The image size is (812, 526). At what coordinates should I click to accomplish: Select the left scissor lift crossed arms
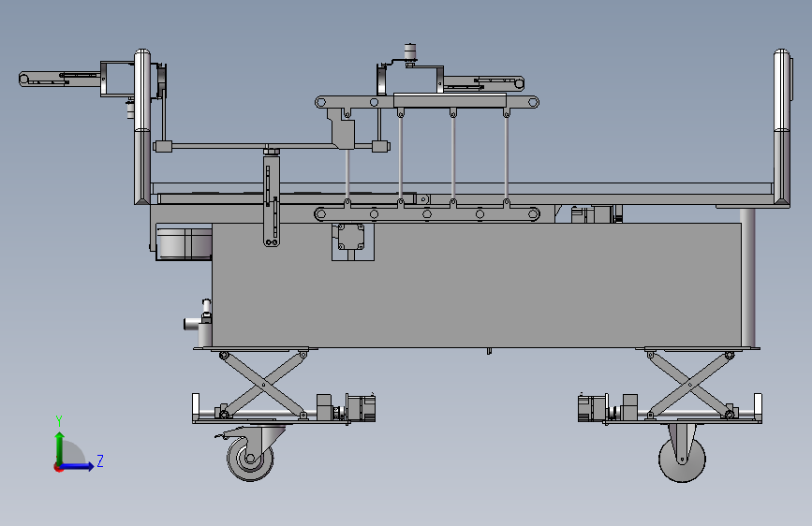pyautogui.click(x=263, y=385)
